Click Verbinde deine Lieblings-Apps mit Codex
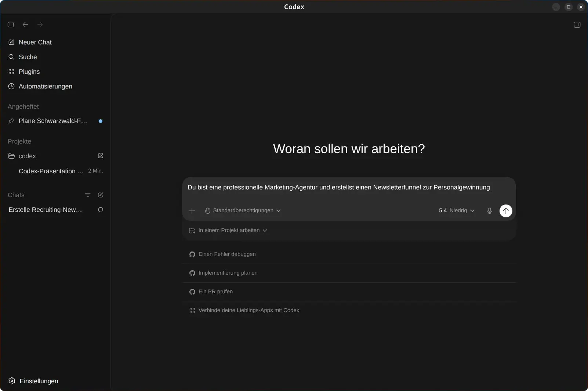The width and height of the screenshot is (588, 391). tap(349, 310)
